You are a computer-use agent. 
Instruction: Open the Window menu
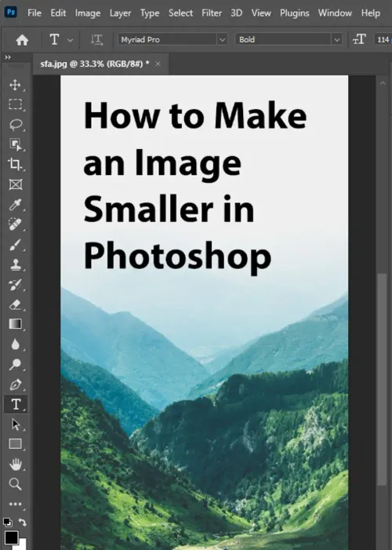335,13
